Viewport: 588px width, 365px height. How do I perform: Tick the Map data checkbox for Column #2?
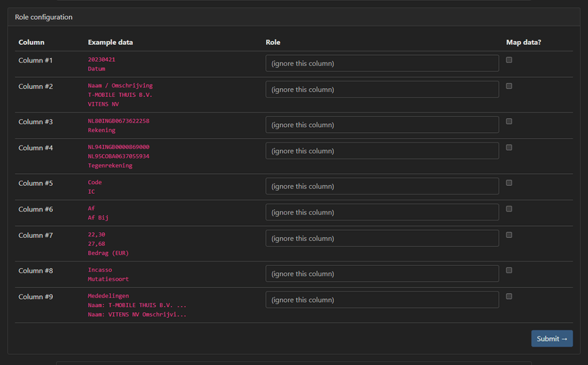point(509,86)
